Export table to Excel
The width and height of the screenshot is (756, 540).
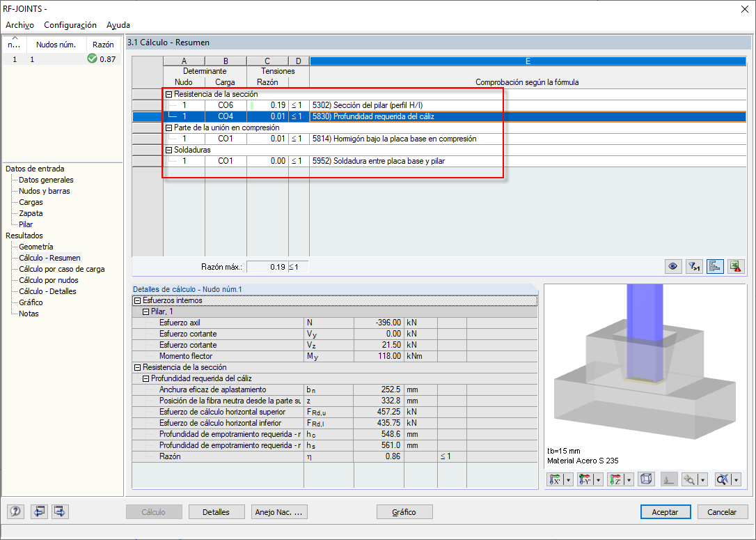[x=736, y=266]
